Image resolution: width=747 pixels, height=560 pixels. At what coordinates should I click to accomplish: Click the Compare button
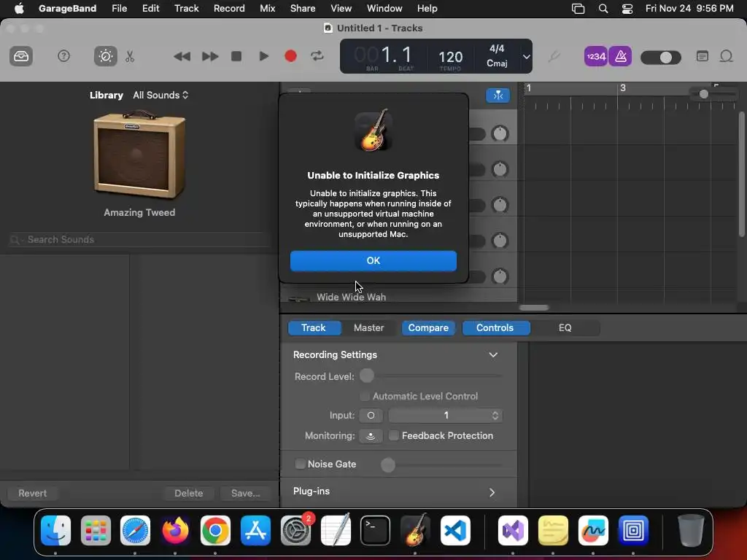[x=427, y=327]
